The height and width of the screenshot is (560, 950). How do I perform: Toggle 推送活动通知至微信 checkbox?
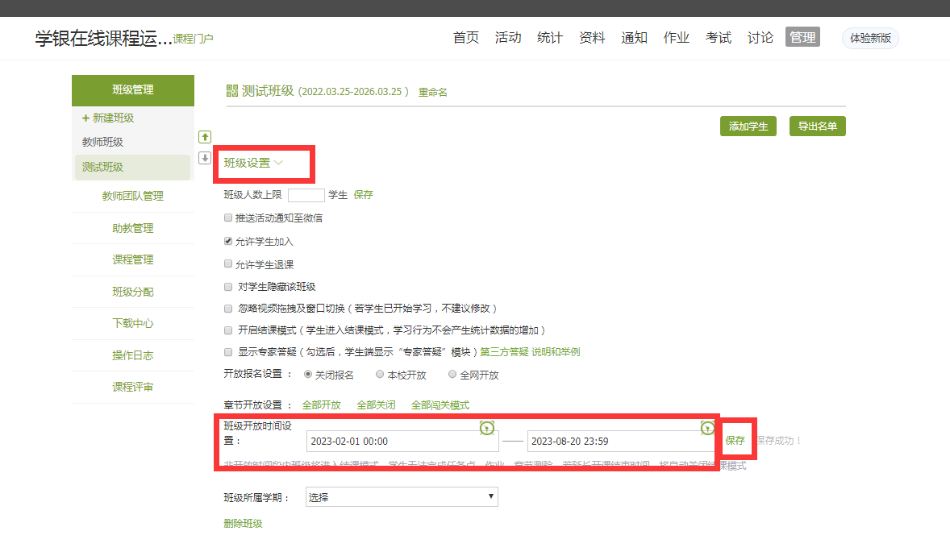coord(228,218)
